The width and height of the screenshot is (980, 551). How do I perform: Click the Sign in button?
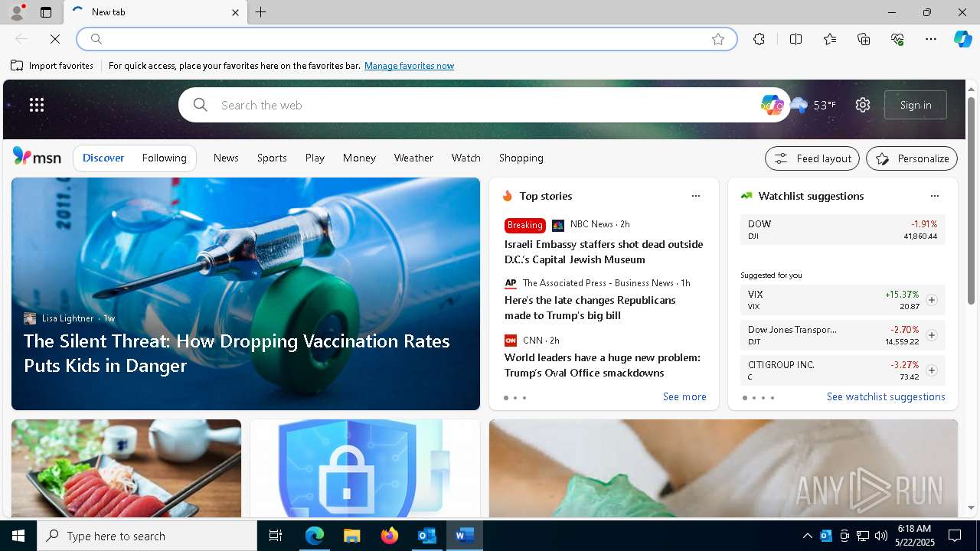pyautogui.click(x=916, y=105)
